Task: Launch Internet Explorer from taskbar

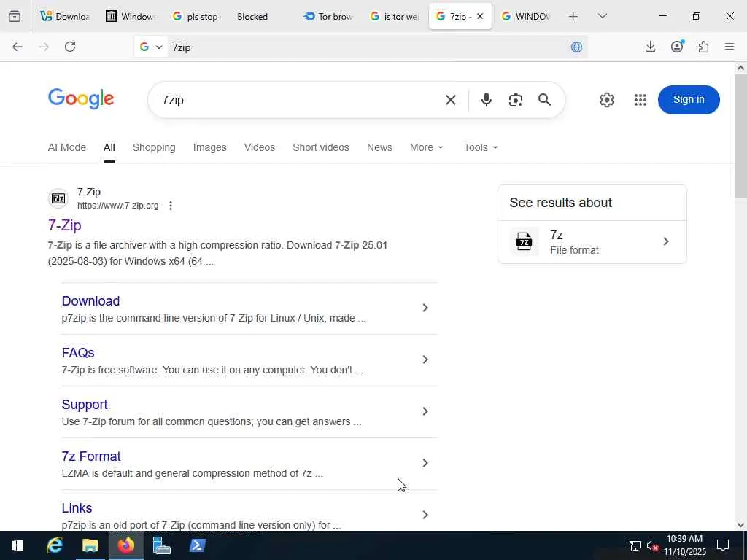Action: (54, 545)
